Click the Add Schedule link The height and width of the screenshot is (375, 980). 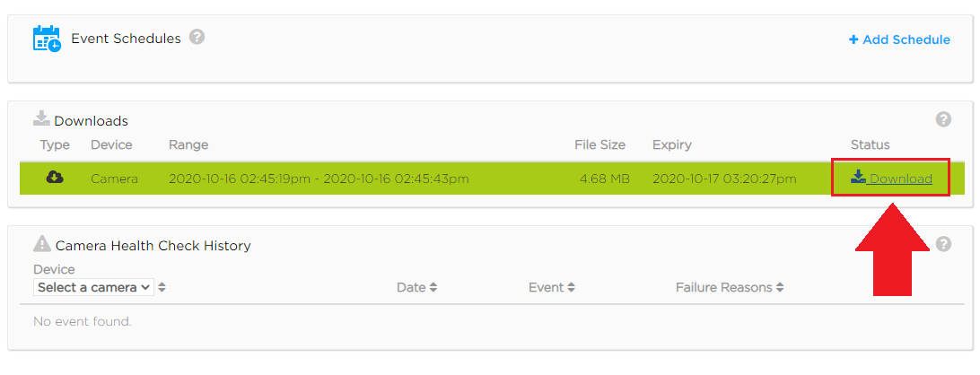pyautogui.click(x=899, y=39)
